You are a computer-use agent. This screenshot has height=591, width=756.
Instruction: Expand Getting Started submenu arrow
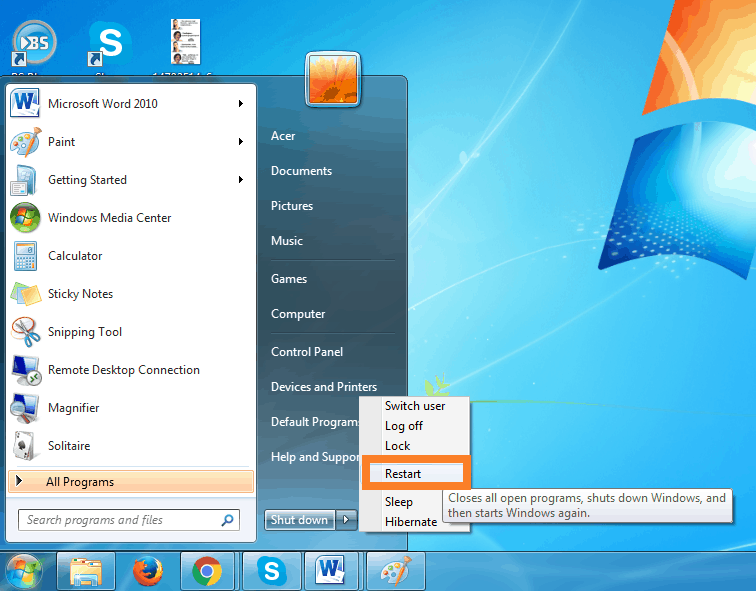coord(241,179)
